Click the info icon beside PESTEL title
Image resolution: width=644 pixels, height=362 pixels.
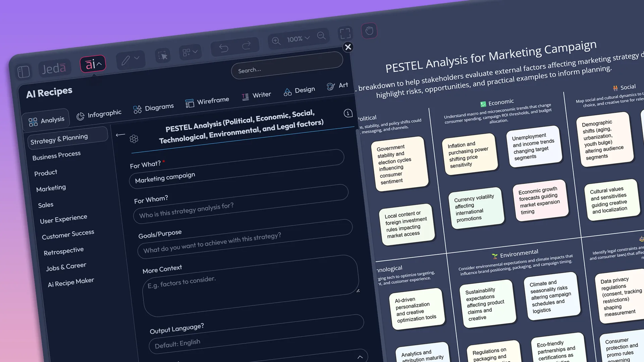(348, 113)
